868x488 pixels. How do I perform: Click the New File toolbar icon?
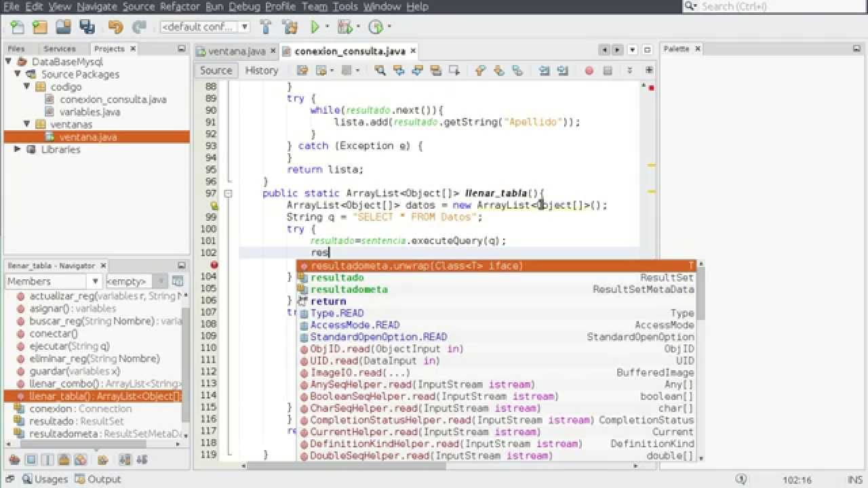point(18,27)
